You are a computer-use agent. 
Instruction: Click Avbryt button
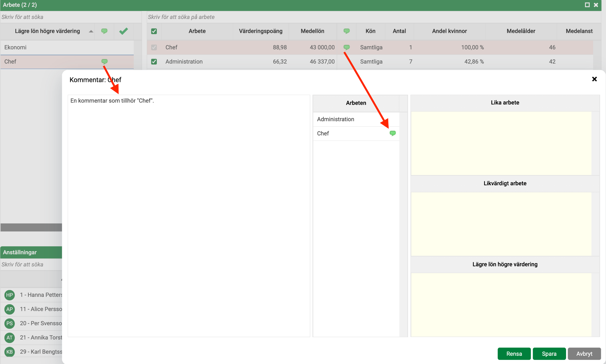(584, 354)
